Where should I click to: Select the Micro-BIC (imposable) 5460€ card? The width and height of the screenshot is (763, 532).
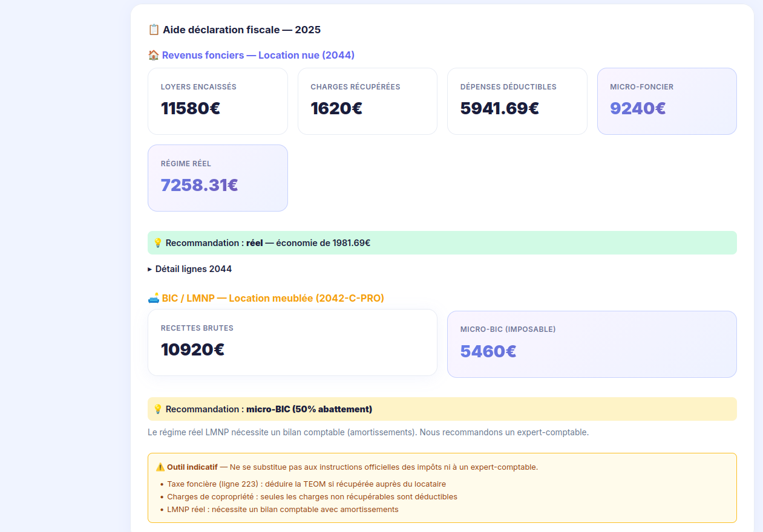tap(592, 344)
